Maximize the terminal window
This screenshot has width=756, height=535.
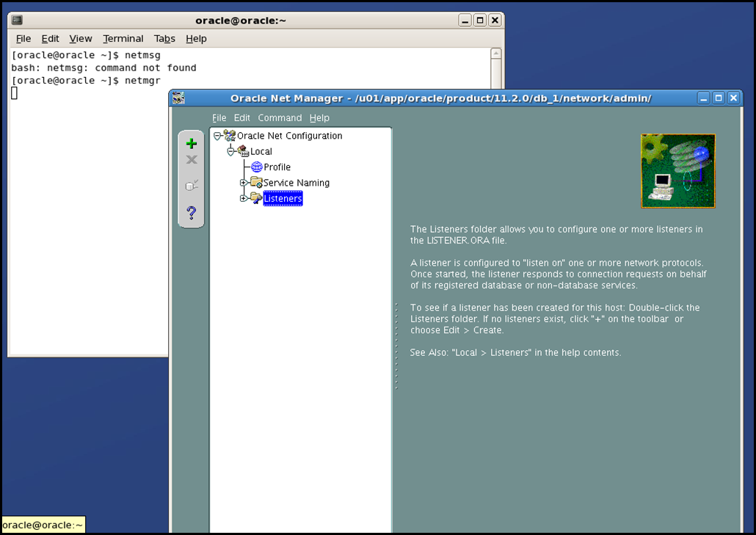click(480, 21)
